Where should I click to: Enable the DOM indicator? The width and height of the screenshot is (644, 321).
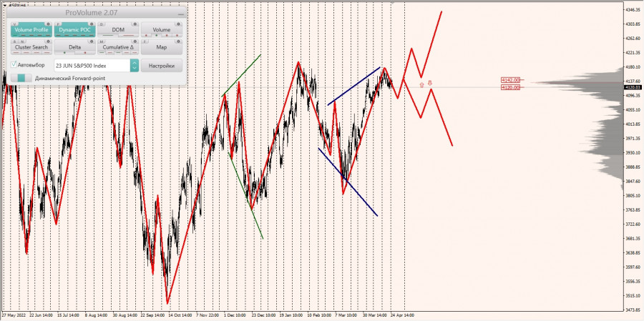(x=118, y=29)
